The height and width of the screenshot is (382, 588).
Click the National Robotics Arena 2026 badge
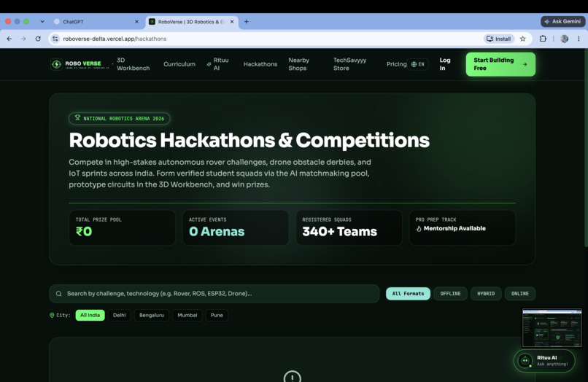[x=119, y=118]
